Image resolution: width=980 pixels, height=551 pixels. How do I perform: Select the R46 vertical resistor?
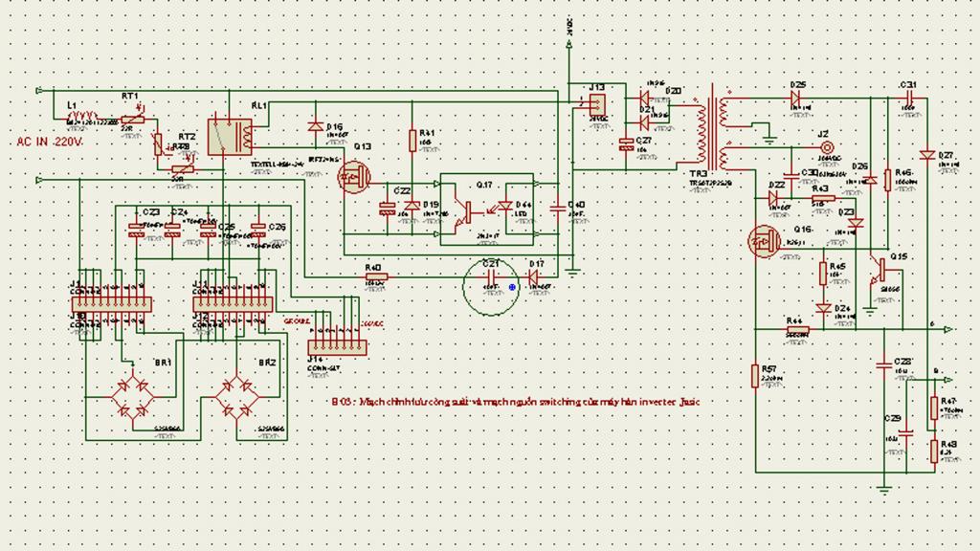tap(887, 180)
